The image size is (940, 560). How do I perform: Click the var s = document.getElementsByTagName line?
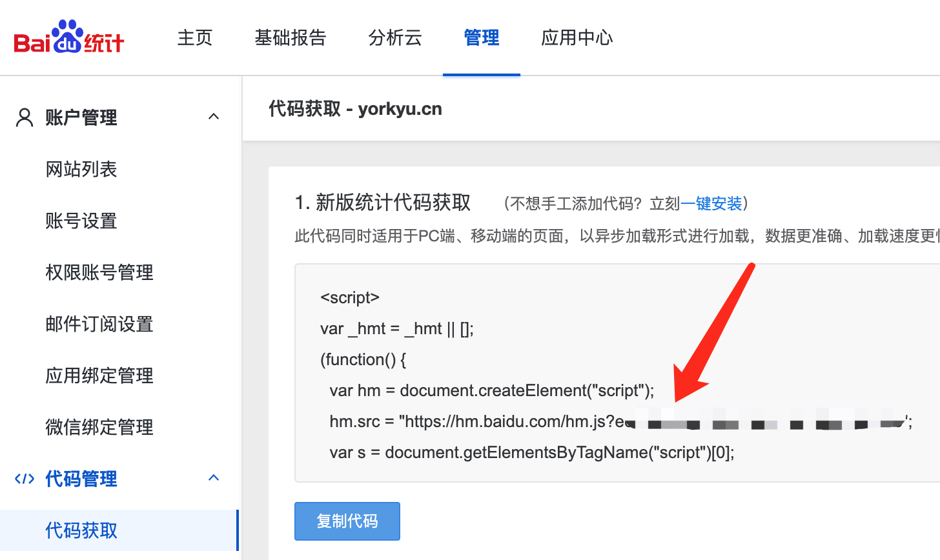[x=532, y=452]
